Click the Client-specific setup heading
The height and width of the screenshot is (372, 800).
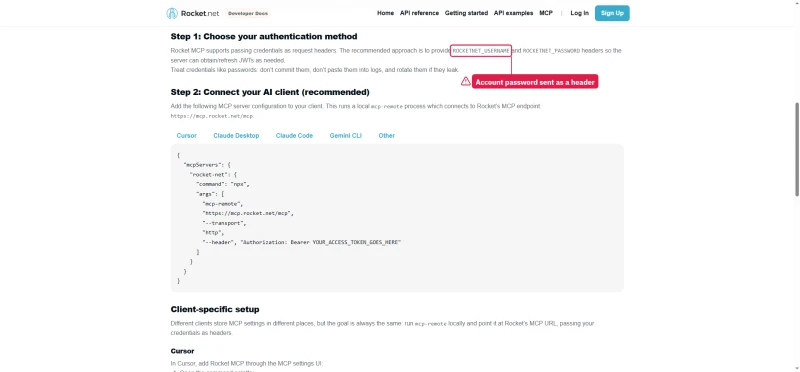click(215, 310)
